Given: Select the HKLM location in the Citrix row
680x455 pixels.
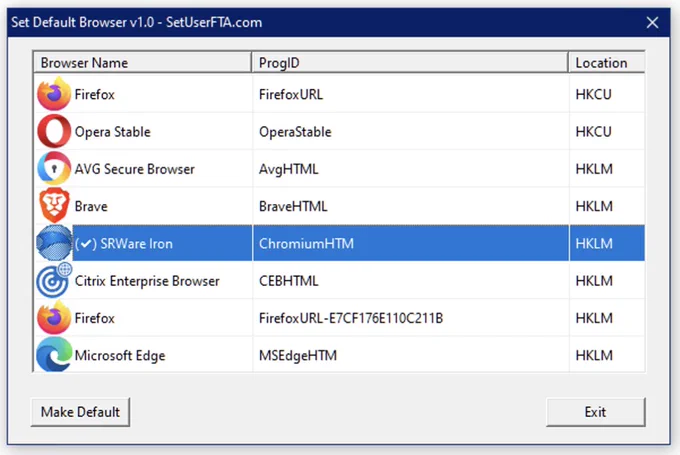Looking at the screenshot, I should tap(594, 281).
